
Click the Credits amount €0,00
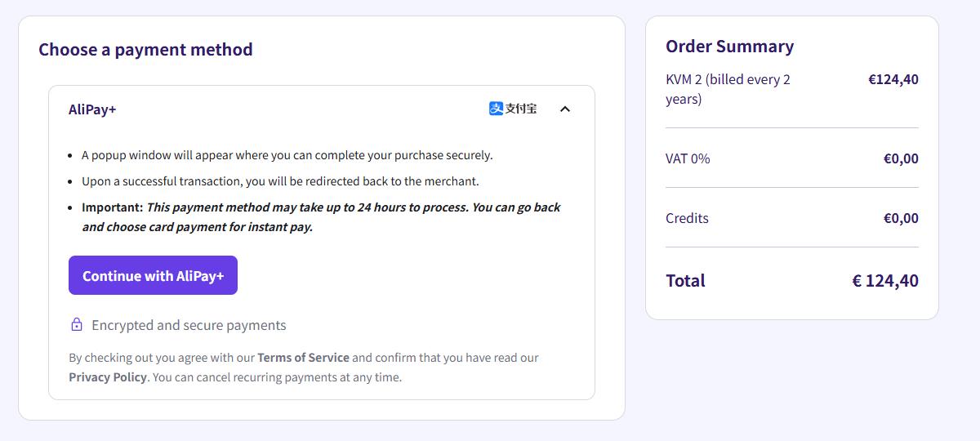tap(901, 218)
